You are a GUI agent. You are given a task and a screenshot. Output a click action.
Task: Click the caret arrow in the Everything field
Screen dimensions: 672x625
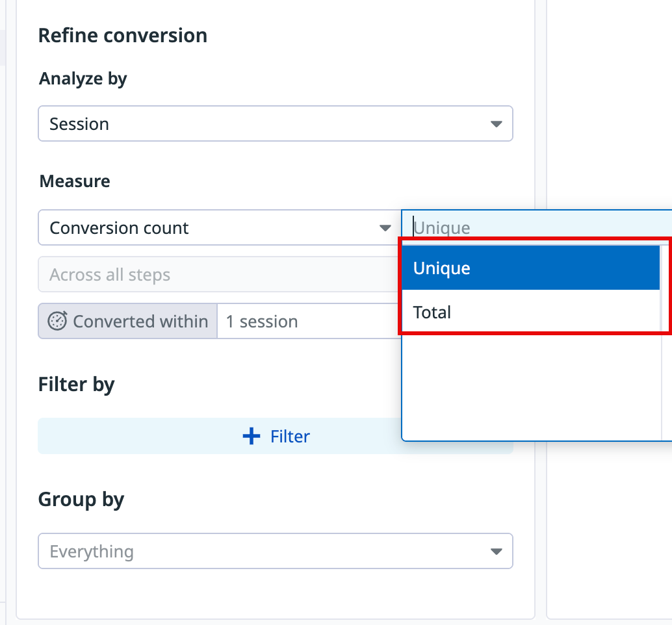pyautogui.click(x=496, y=552)
